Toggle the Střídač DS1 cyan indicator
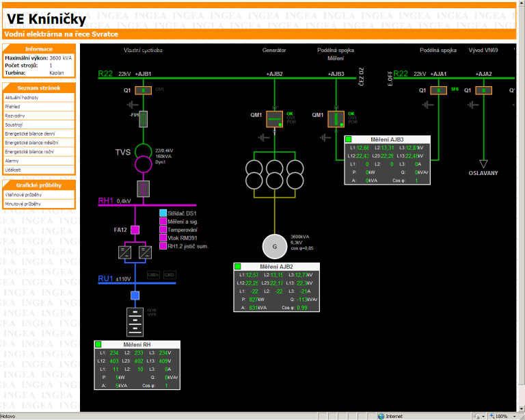Screen dimensions: 525x420 (163, 213)
